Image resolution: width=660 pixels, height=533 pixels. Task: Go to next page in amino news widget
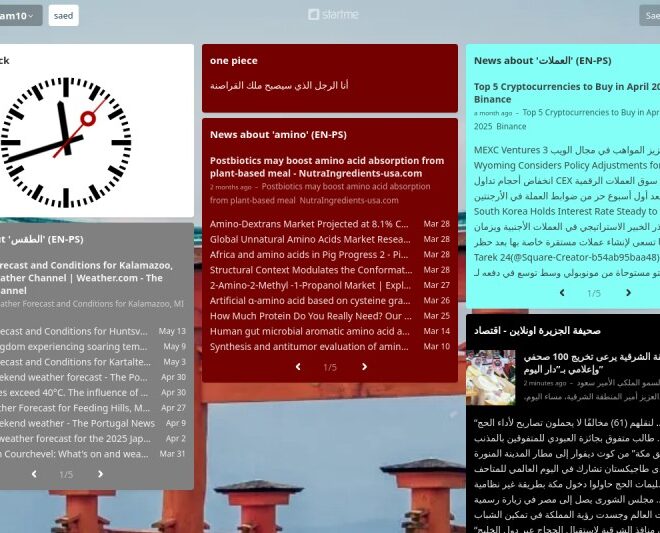364,367
